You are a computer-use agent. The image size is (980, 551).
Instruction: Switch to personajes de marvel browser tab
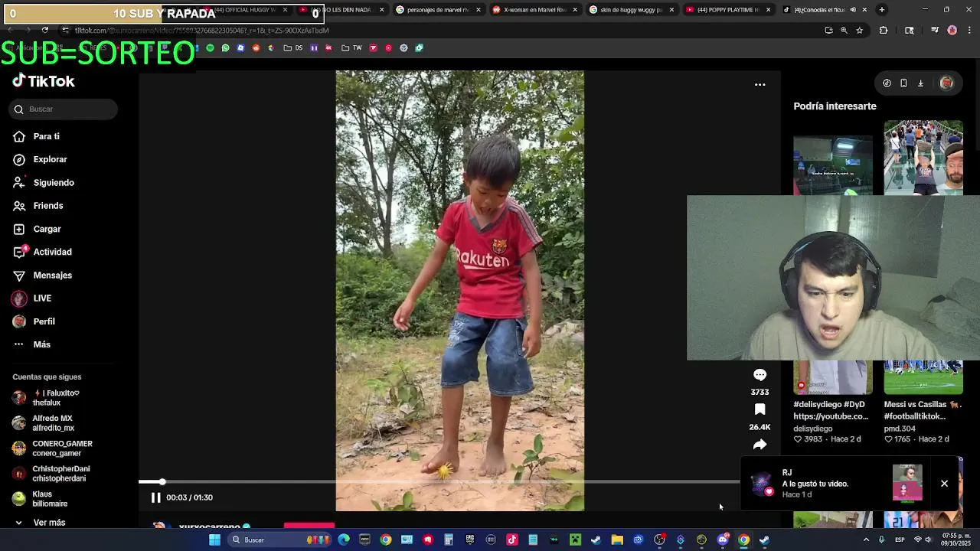tap(438, 10)
